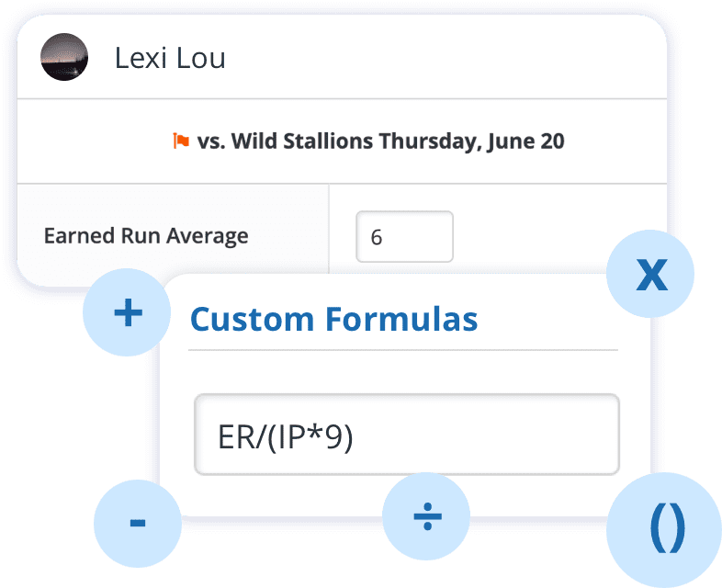Screen dimensions: 722x588
Task: Click the Earned Run Average label
Action: tap(146, 236)
